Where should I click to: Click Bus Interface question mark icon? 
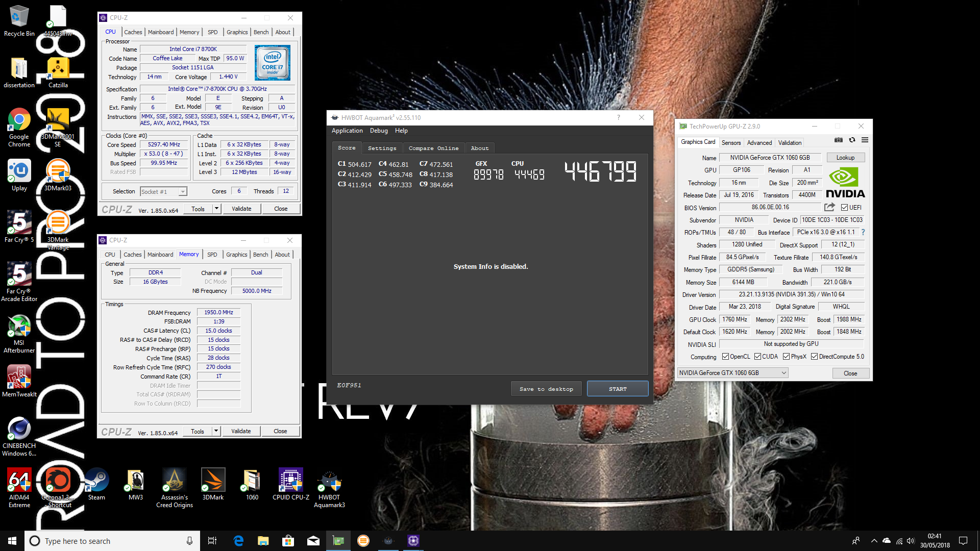[863, 232]
